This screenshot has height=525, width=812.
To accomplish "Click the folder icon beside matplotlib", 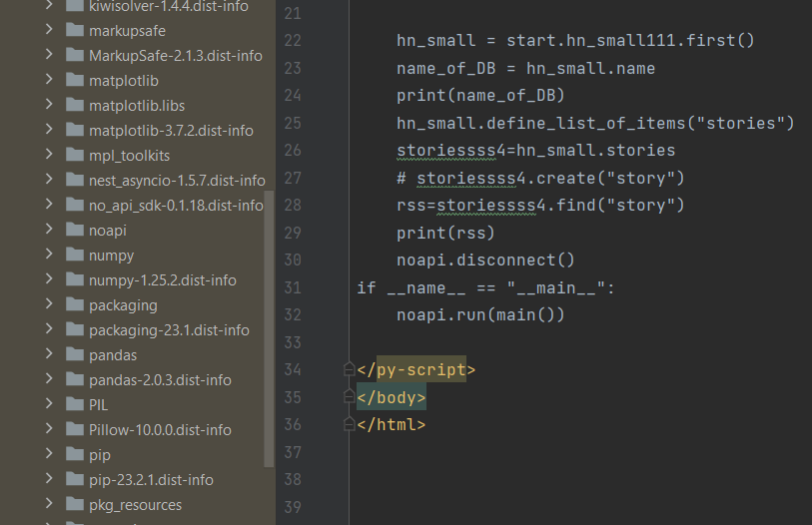I will click(74, 81).
